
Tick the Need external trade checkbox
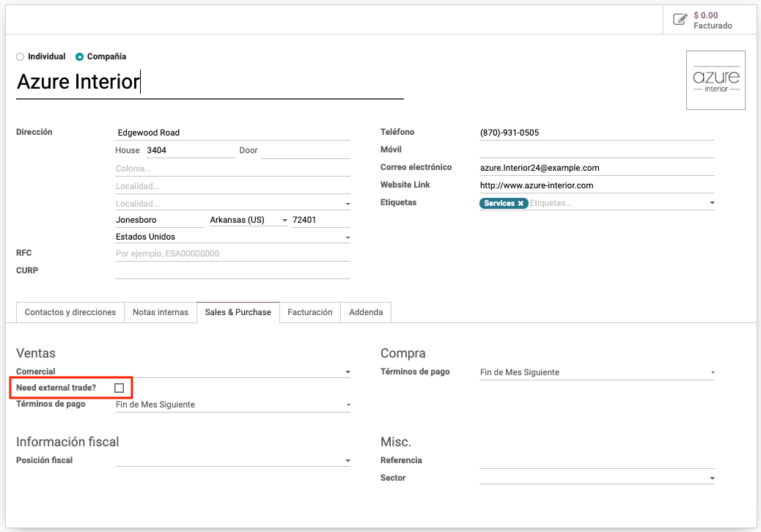click(x=119, y=388)
